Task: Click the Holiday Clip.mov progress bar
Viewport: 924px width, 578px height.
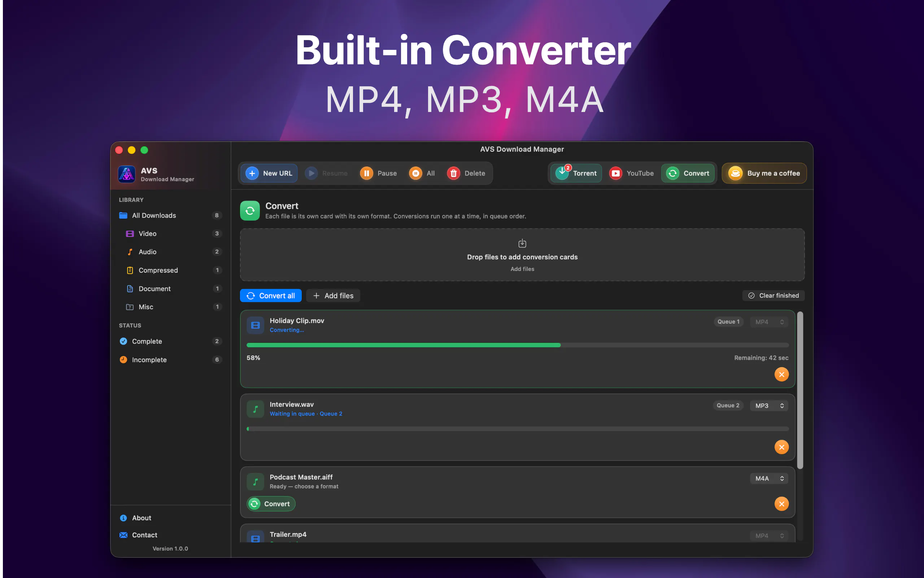Action: click(x=517, y=345)
